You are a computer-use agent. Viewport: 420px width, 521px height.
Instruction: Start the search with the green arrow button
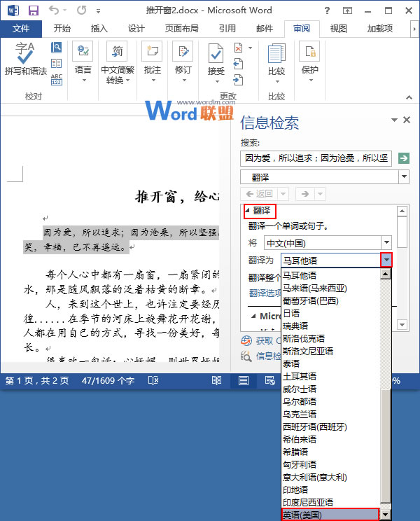(404, 158)
